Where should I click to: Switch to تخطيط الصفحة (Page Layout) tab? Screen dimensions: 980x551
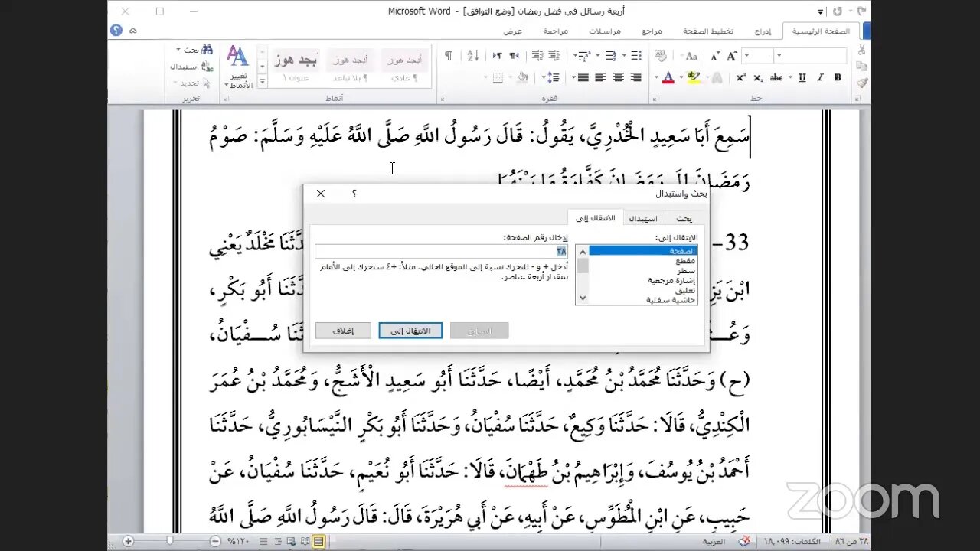coord(708,31)
